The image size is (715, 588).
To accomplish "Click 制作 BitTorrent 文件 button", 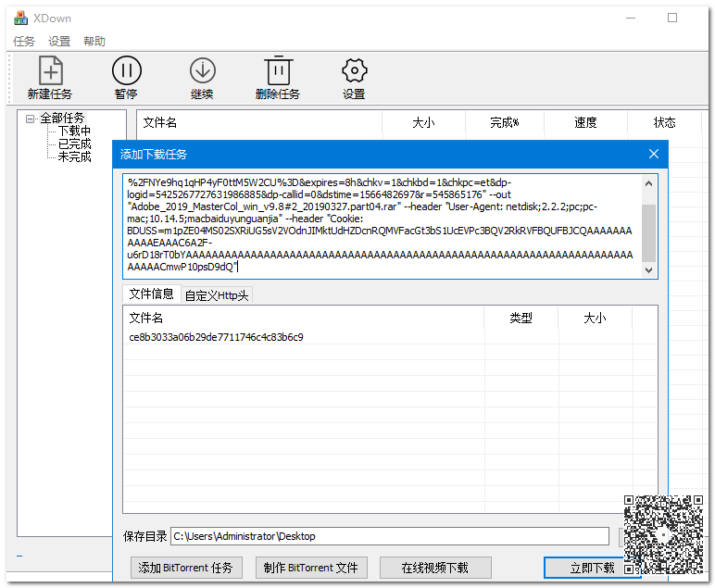I will pyautogui.click(x=311, y=568).
